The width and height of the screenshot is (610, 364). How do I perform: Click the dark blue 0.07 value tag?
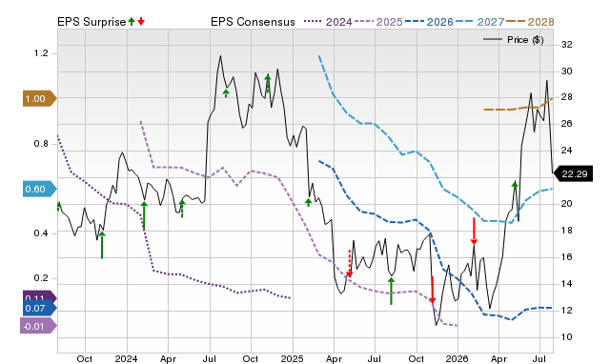click(40, 309)
